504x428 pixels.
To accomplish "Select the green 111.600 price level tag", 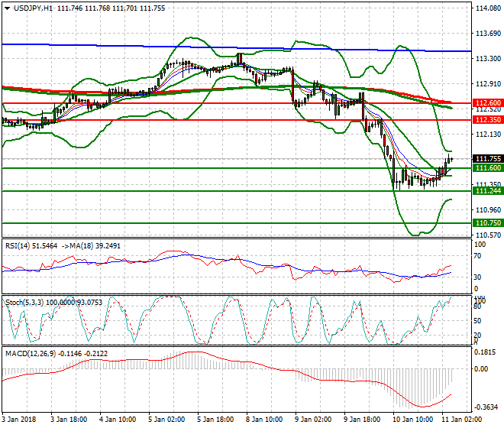I will click(487, 167).
